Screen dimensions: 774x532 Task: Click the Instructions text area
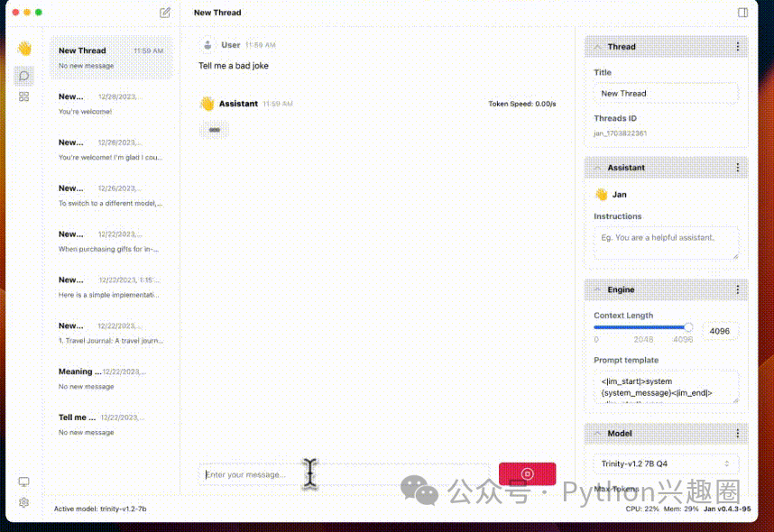[666, 243]
